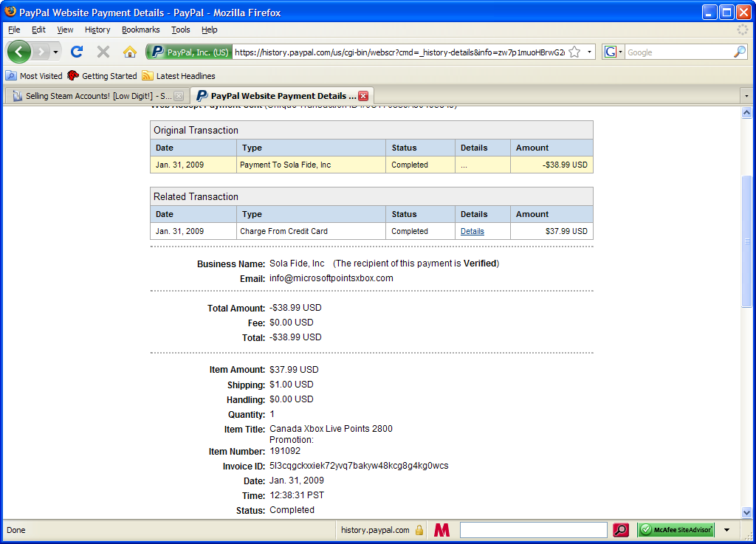
Task: Click the Done status text
Action: pyautogui.click(x=16, y=530)
